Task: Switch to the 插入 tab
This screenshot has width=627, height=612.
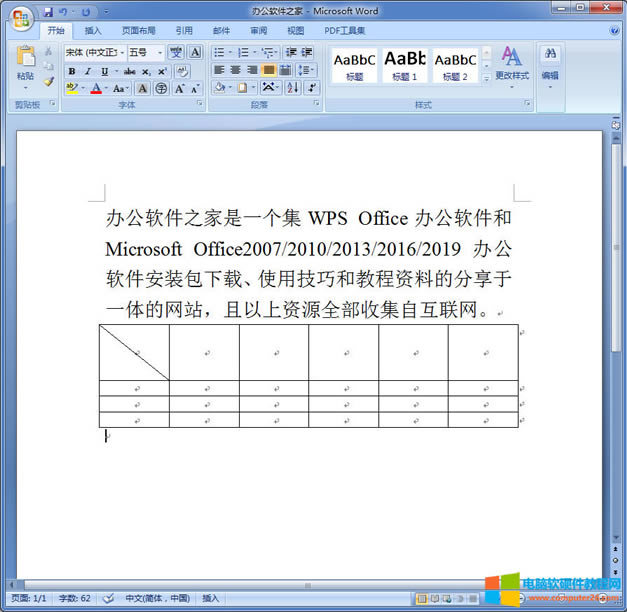Action: click(93, 31)
